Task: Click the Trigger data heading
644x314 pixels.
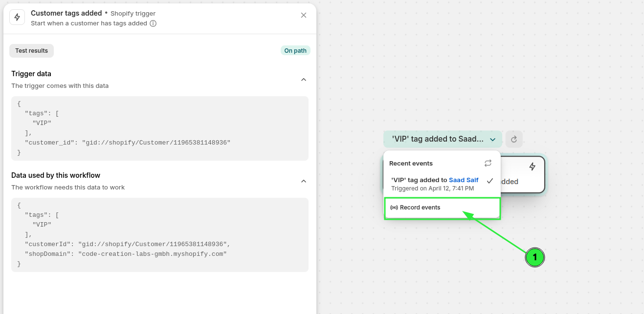Action: 31,74
